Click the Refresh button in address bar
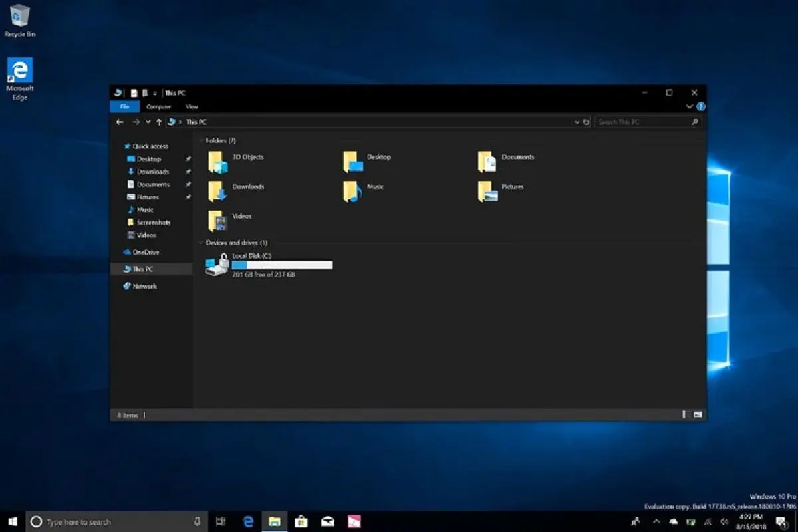This screenshot has width=798, height=532. [586, 122]
